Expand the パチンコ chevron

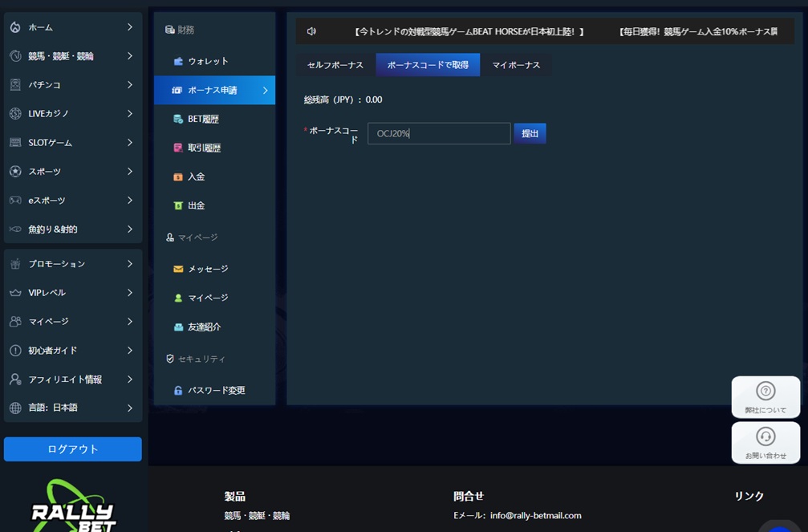coord(130,84)
